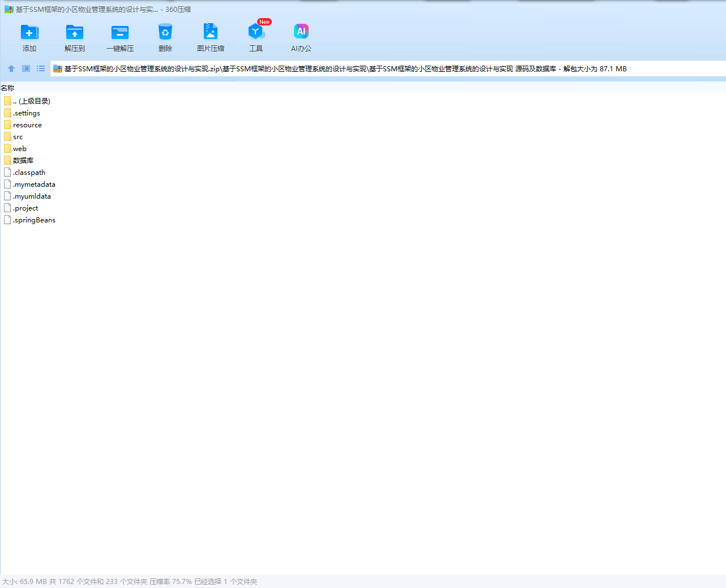Screen dimensions: 726x588
Task: Switch to list view icon
Action: pos(41,68)
